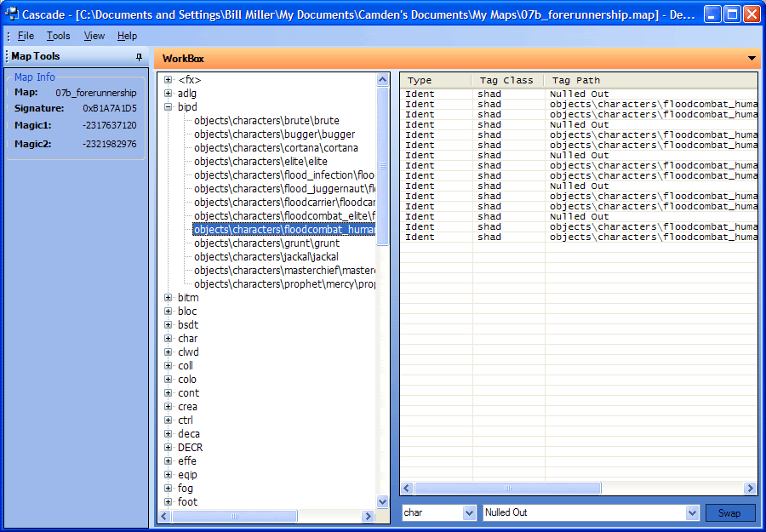This screenshot has width=766, height=532.
Task: Click reference list scroll right arrow
Action: tap(750, 488)
